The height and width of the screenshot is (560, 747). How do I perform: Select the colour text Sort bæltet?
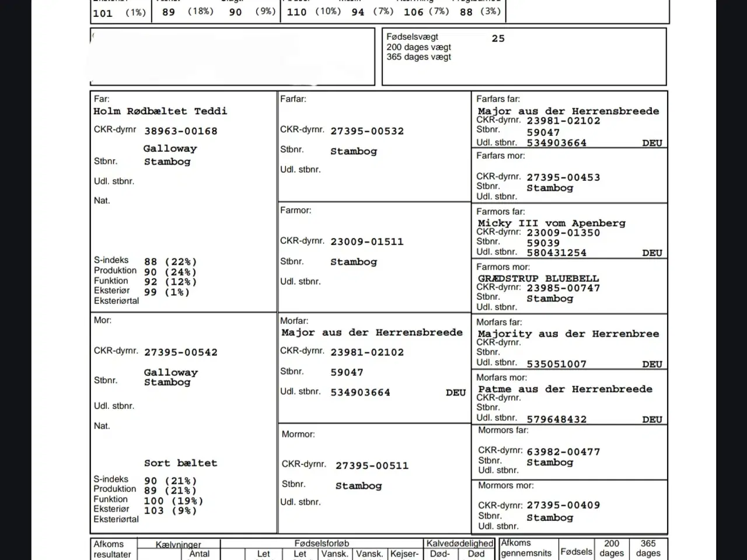click(180, 463)
